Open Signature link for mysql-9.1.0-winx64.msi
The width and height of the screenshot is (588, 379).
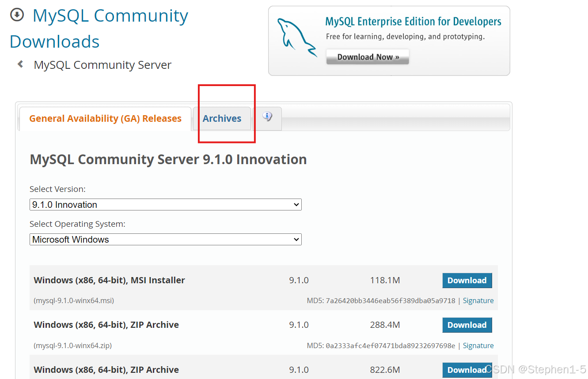click(x=478, y=300)
